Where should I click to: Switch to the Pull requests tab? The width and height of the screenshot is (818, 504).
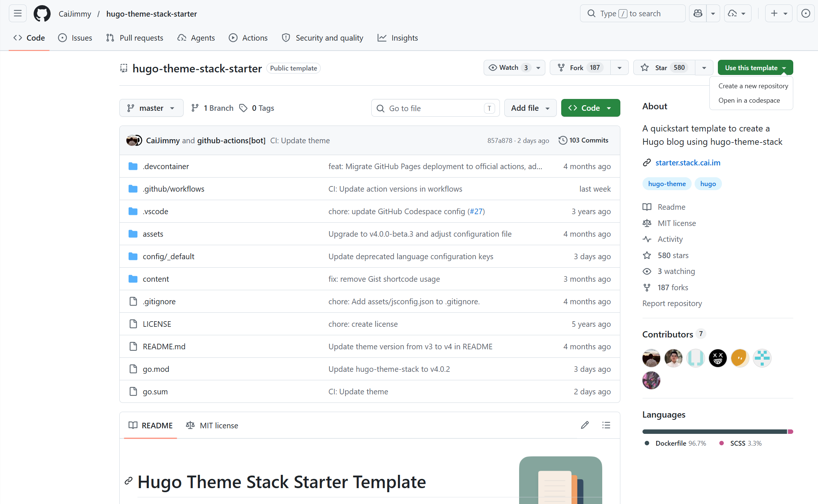point(134,38)
